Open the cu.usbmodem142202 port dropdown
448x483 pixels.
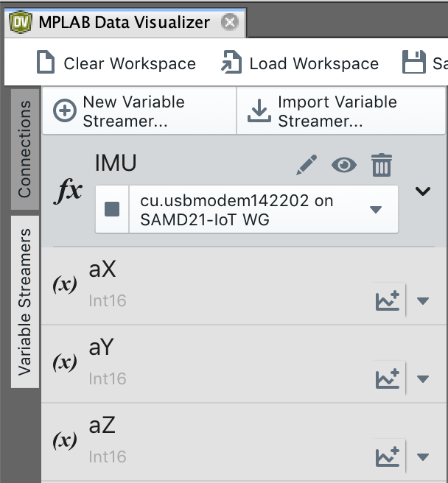point(376,209)
